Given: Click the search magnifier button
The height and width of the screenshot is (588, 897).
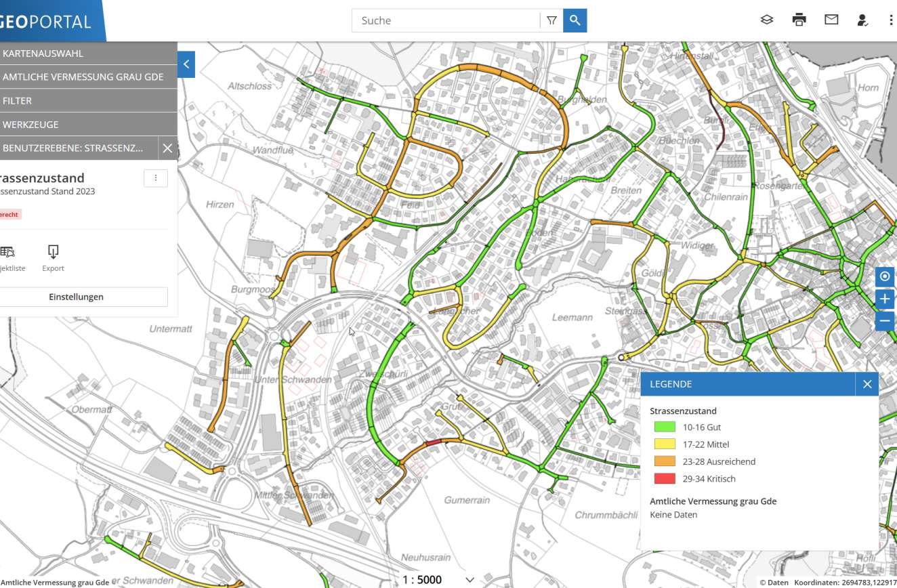Looking at the screenshot, I should [575, 20].
